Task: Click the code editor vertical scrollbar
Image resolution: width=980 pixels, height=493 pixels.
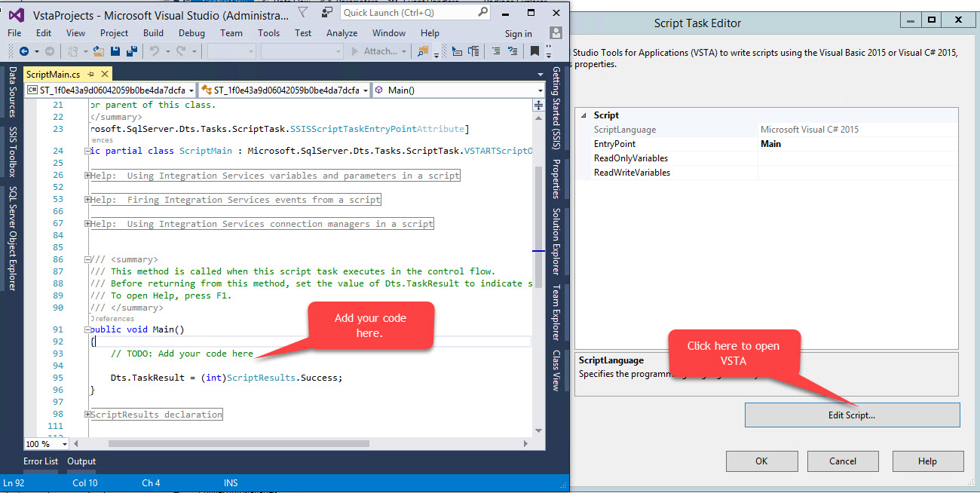Action: tap(539, 274)
